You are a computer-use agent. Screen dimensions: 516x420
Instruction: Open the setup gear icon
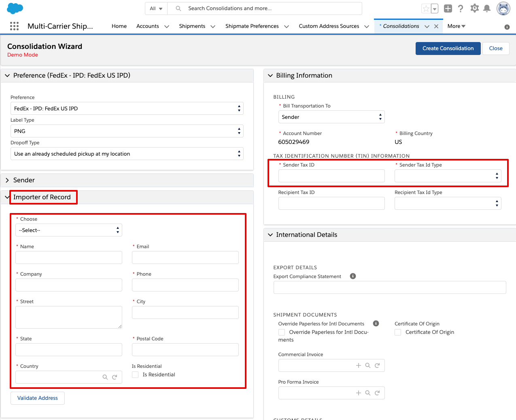[474, 8]
